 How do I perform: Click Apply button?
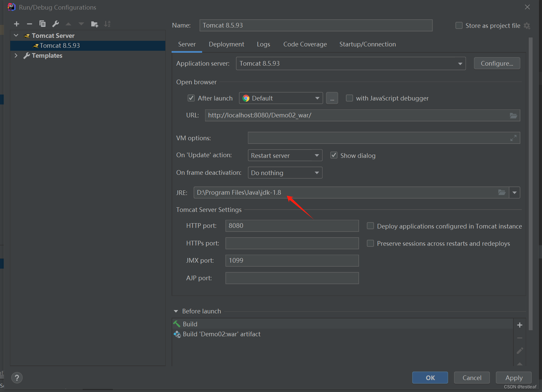coord(514,377)
